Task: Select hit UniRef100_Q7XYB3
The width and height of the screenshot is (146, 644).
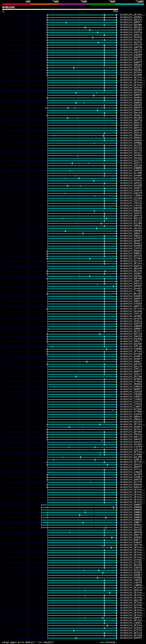Action: click(x=131, y=560)
